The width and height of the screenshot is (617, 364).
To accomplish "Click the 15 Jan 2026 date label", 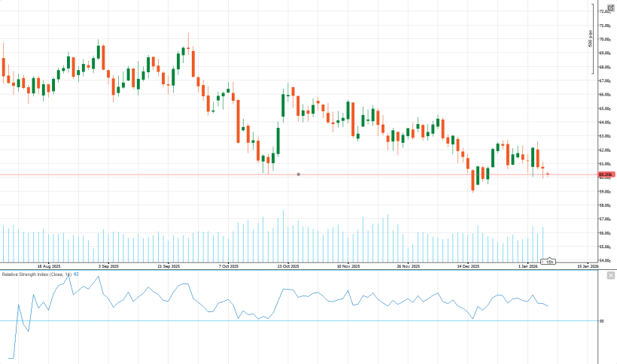I will click(x=588, y=266).
